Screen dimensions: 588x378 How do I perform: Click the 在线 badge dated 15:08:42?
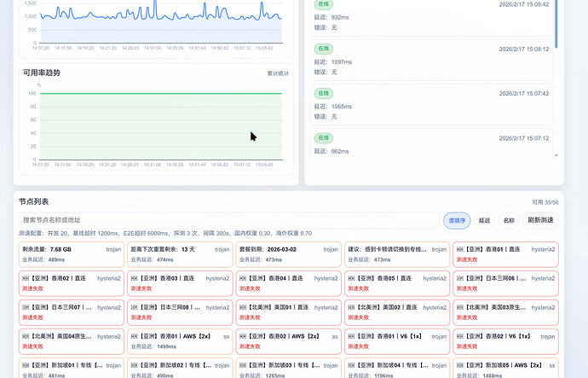point(323,4)
